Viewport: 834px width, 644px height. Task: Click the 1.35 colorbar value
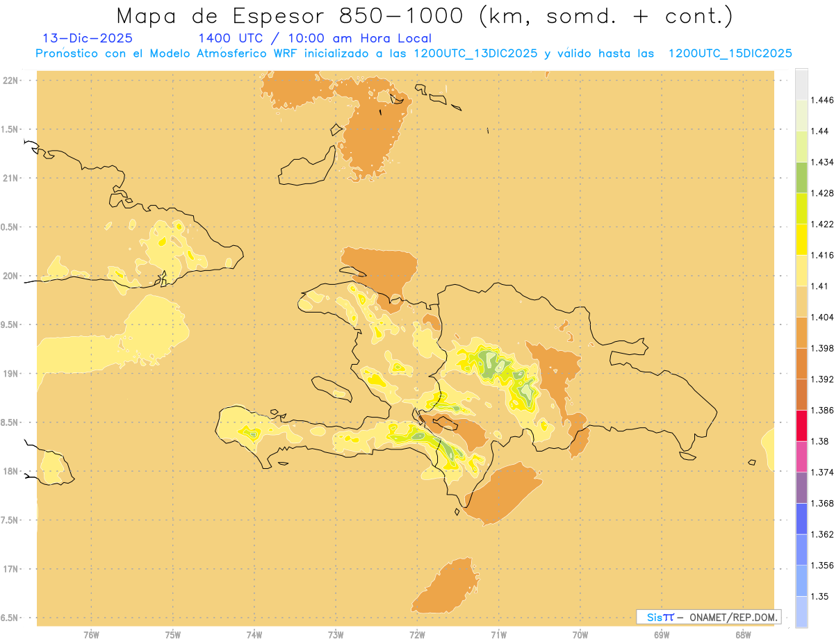tap(820, 597)
